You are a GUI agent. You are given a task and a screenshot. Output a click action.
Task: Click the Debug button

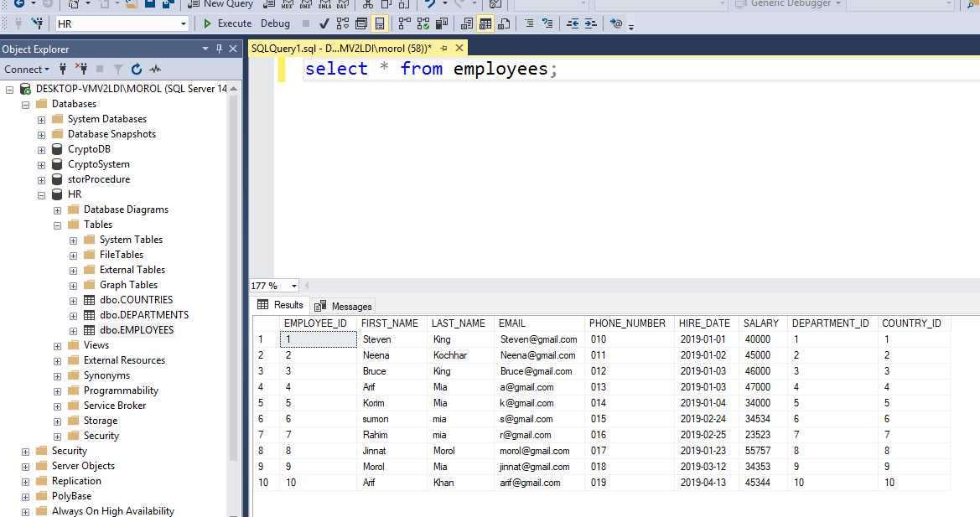[275, 23]
